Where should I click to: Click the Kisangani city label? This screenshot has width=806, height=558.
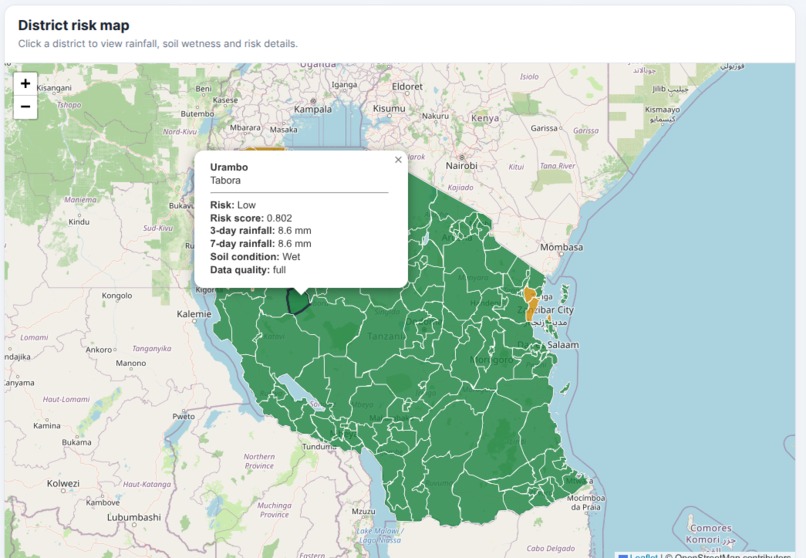pyautogui.click(x=54, y=88)
